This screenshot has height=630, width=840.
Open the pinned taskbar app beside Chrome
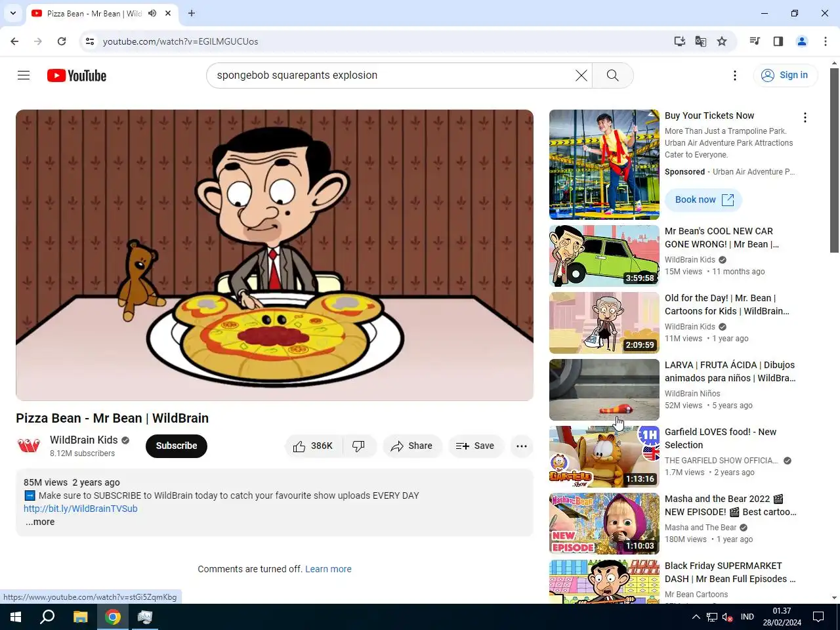pos(145,617)
